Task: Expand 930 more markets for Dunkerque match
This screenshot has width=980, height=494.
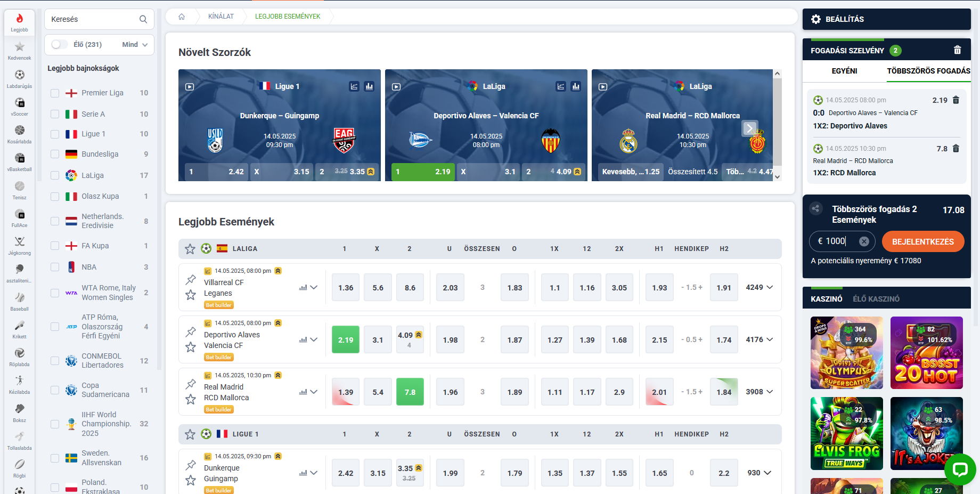Action: pyautogui.click(x=759, y=473)
